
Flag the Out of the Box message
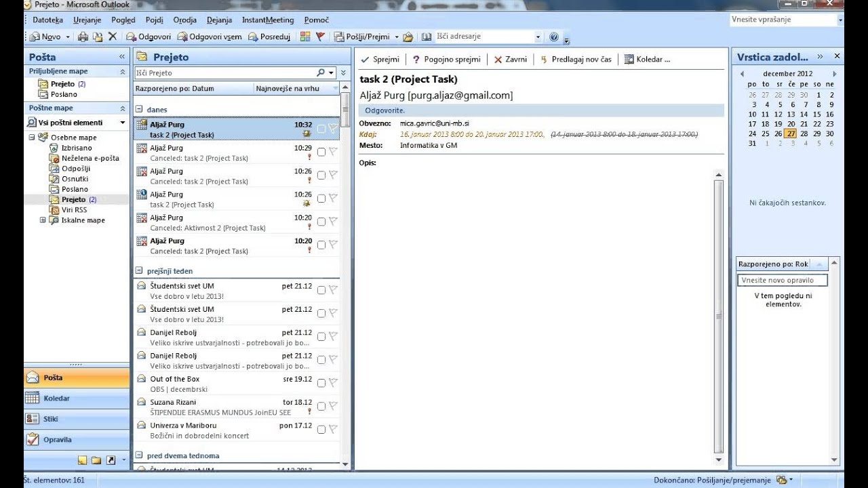(x=333, y=383)
